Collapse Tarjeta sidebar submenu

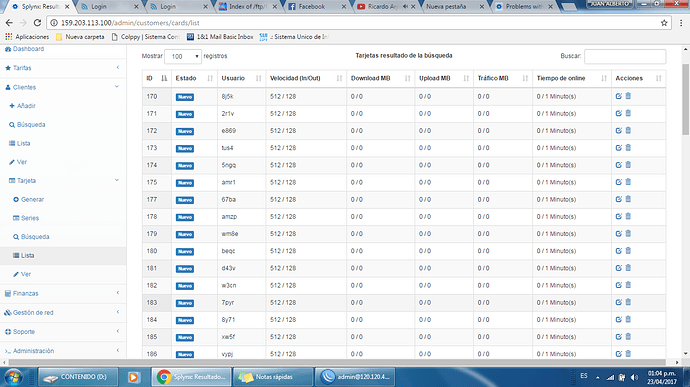click(63, 181)
